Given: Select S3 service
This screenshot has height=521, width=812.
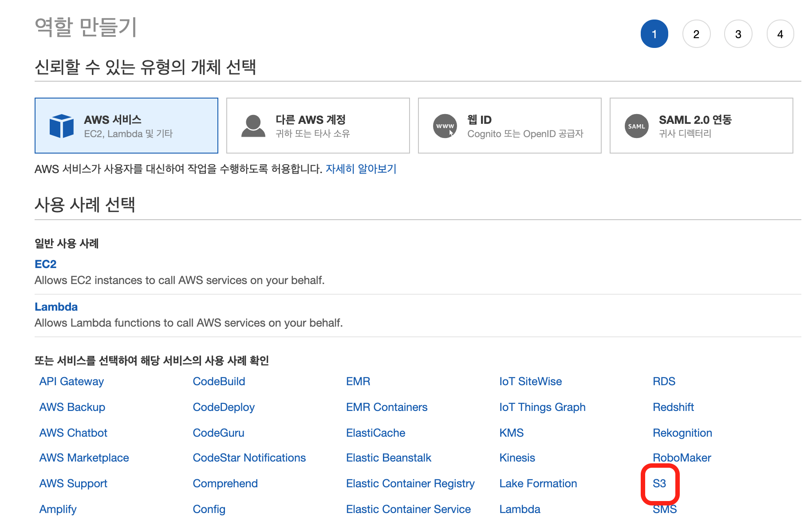Looking at the screenshot, I should (659, 483).
